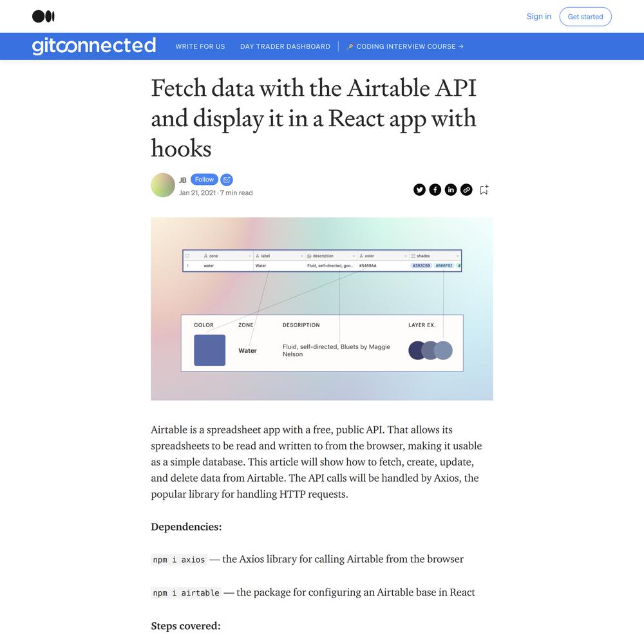Screen dimensions: 644x644
Task: Open WRITE FOR US menu item
Action: [x=200, y=46]
